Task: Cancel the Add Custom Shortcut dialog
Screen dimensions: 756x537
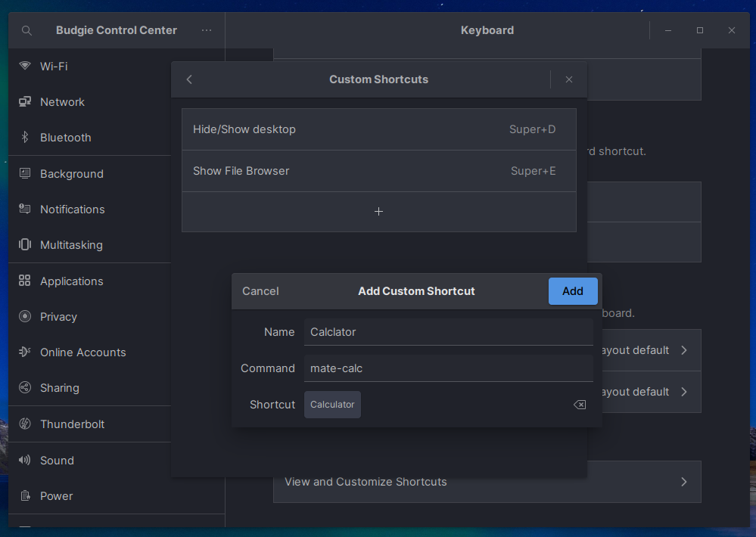Action: pyautogui.click(x=260, y=291)
